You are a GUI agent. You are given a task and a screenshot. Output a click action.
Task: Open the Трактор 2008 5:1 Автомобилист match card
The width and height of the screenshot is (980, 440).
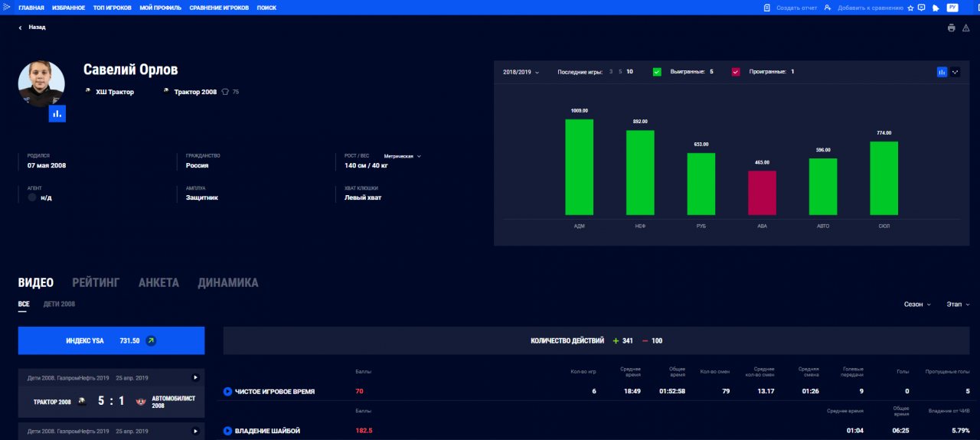111,393
